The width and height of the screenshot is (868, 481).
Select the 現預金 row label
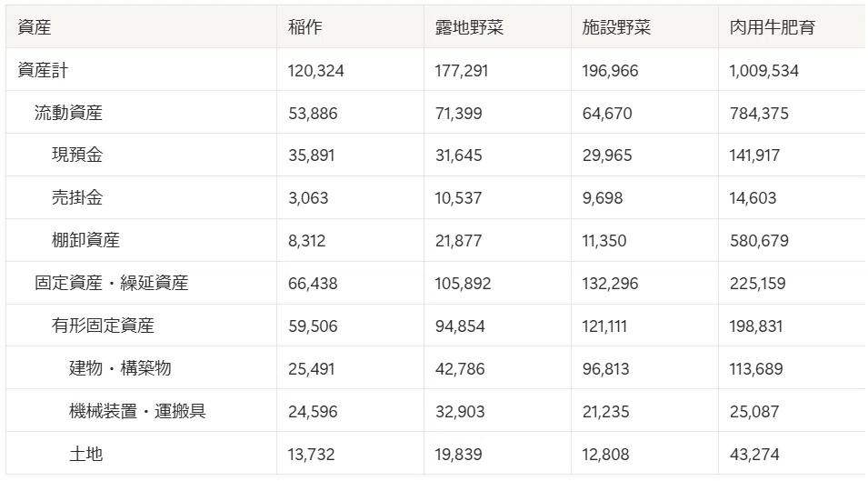click(x=77, y=155)
